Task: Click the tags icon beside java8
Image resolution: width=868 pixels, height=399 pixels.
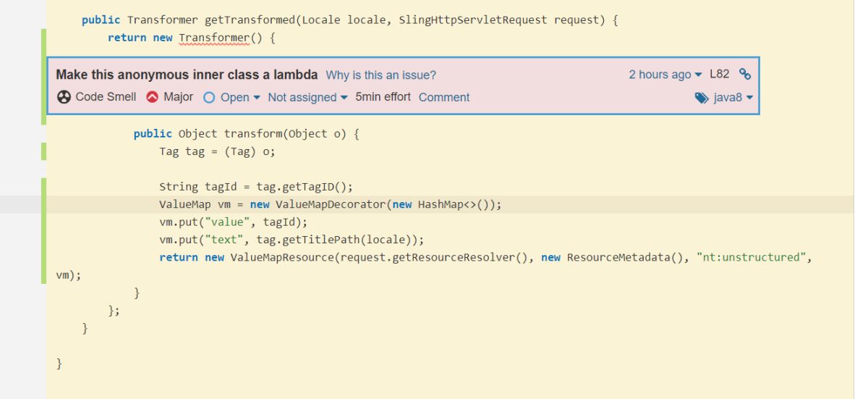Action: pyautogui.click(x=702, y=98)
